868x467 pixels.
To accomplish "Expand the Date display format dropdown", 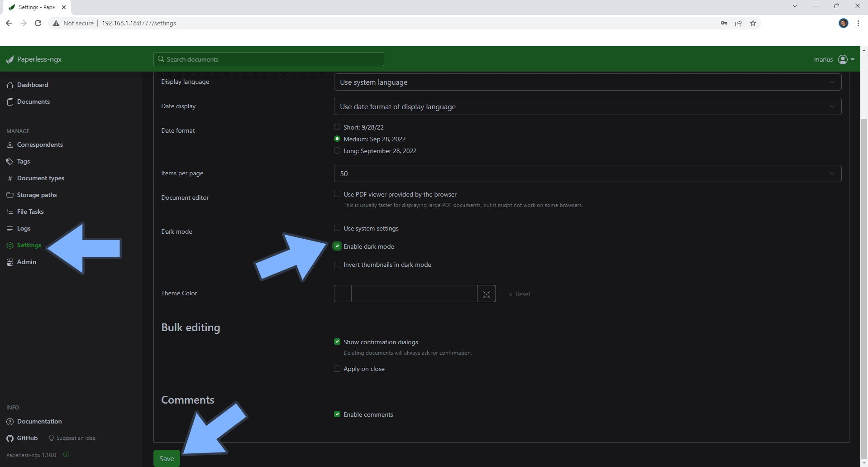I will click(587, 106).
